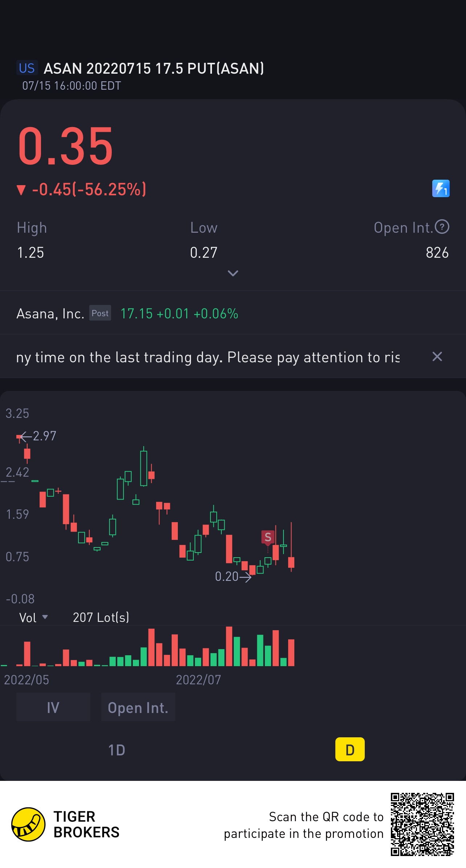Toggle the IV indicator
Image resolution: width=466 pixels, height=868 pixels.
(53, 708)
